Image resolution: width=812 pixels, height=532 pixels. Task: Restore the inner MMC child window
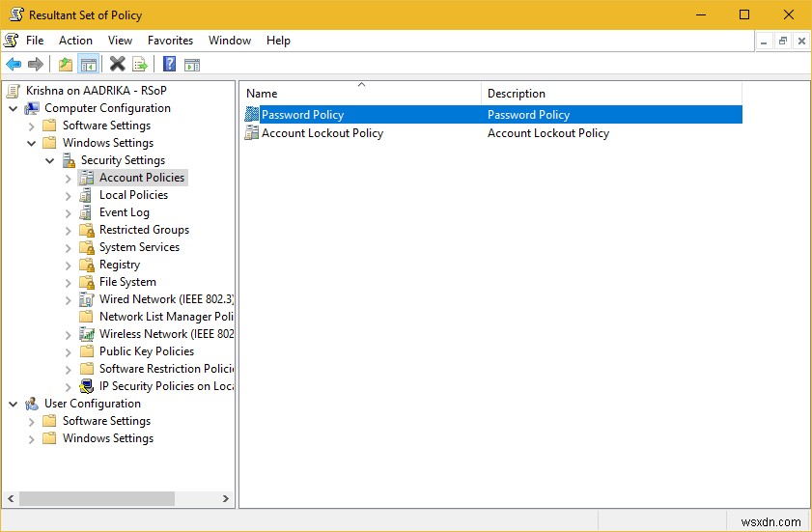783,41
